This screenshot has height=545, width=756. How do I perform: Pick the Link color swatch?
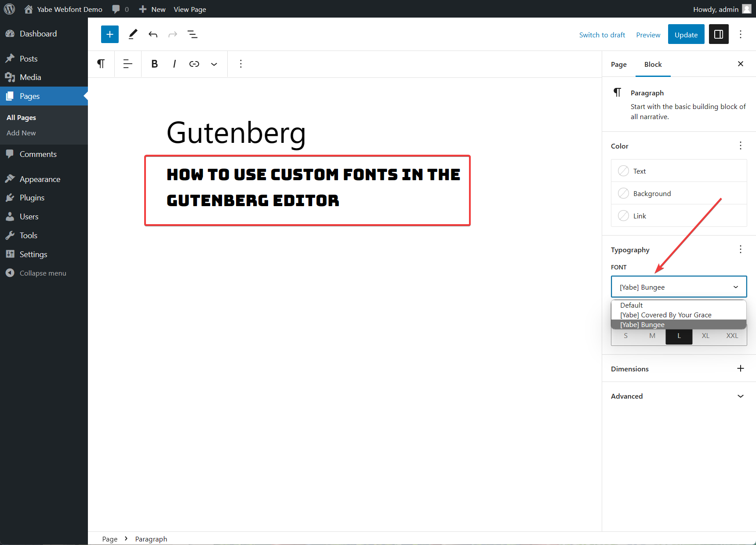tap(623, 216)
